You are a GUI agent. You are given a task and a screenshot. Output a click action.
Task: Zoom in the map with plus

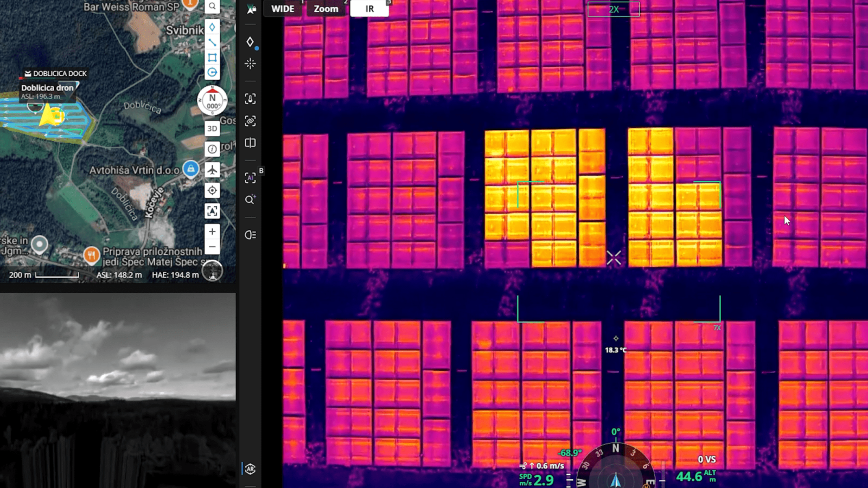click(212, 232)
